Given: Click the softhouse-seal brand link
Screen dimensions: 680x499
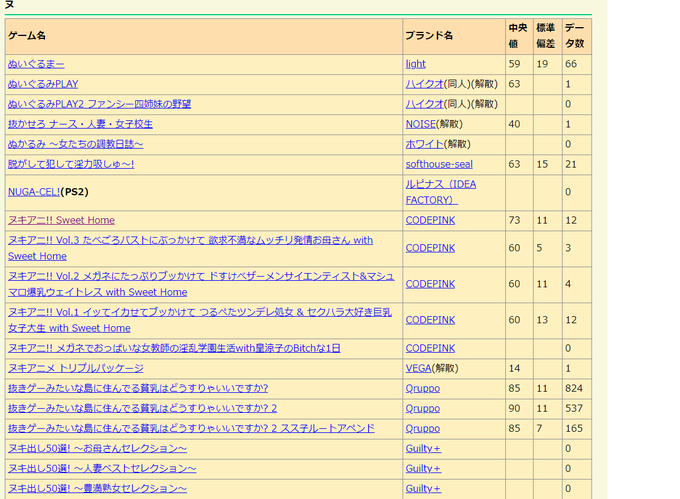Looking at the screenshot, I should (x=439, y=164).
